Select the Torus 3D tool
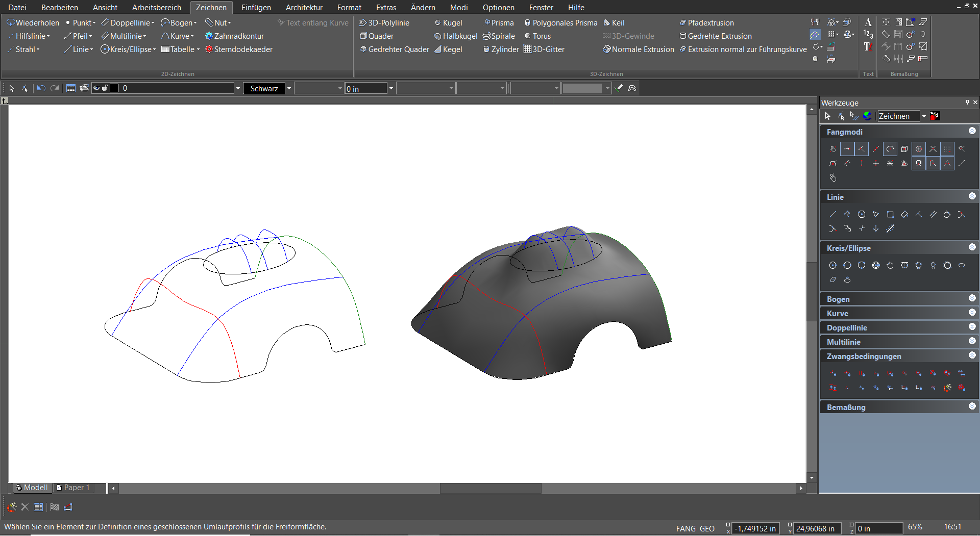Screen dimensions: 980x536 [537, 36]
